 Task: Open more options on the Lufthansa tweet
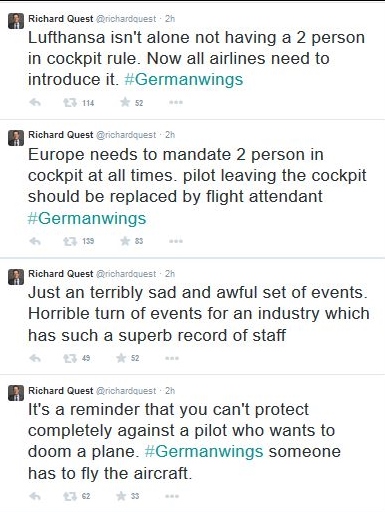176,102
